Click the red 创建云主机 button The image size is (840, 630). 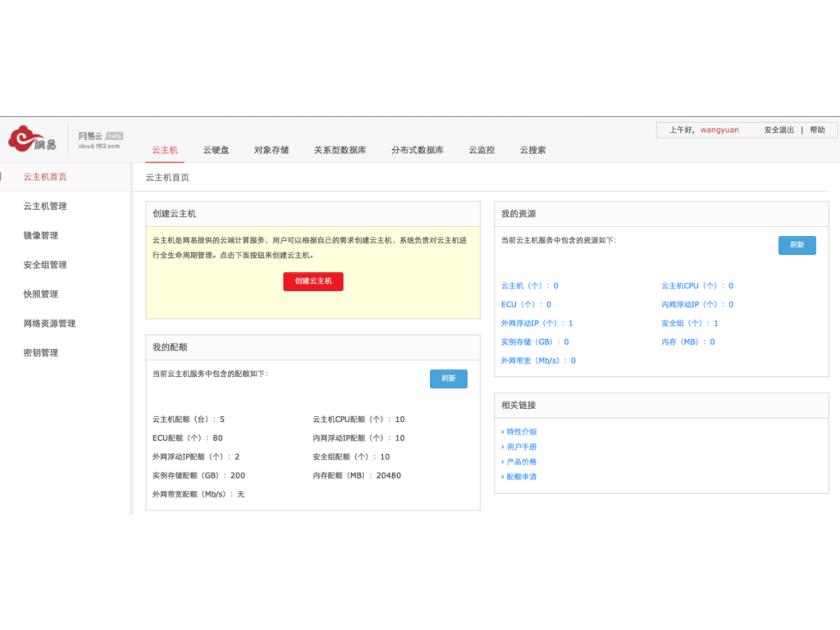[313, 281]
